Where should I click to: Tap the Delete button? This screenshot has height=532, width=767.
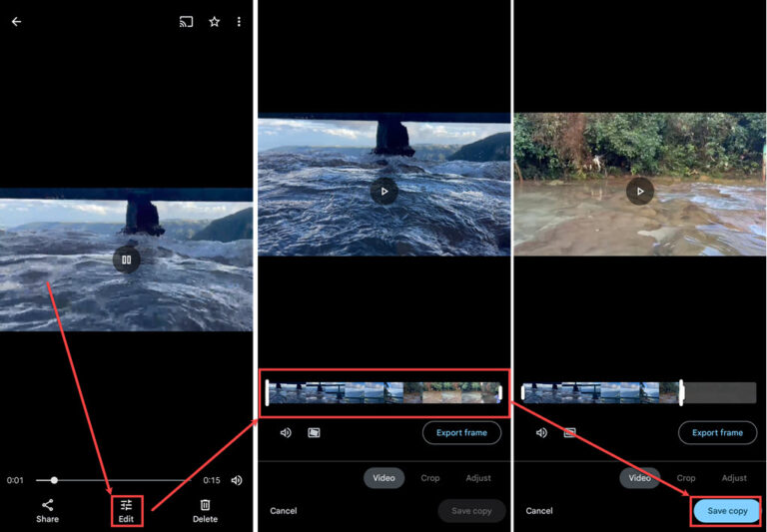tap(205, 511)
